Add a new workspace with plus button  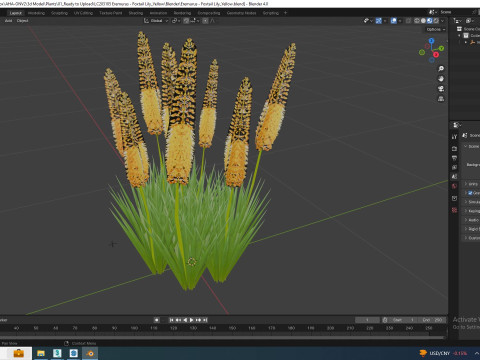[285, 13]
